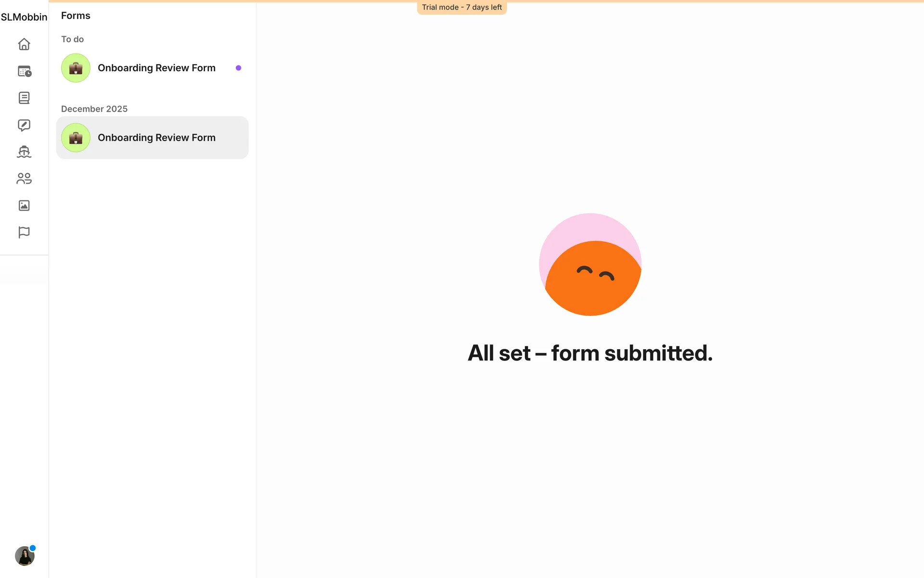This screenshot has width=924, height=578.
Task: Open the book icon in sidebar
Action: [24, 98]
